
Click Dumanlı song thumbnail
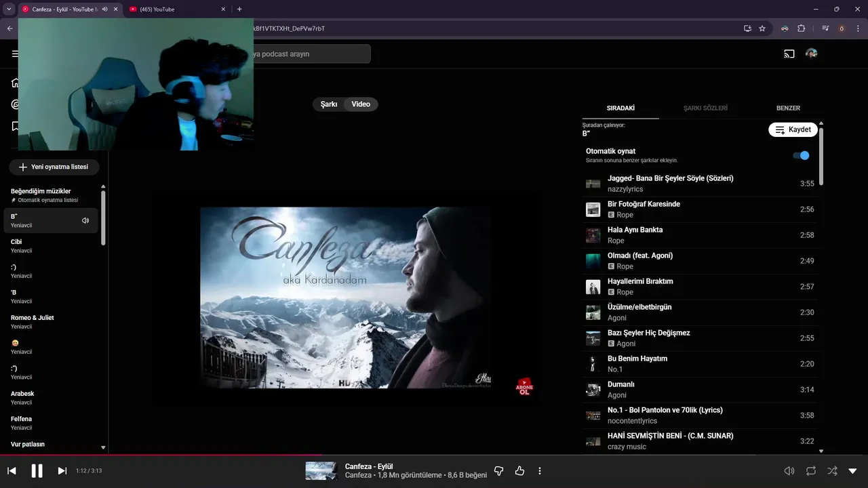point(593,390)
